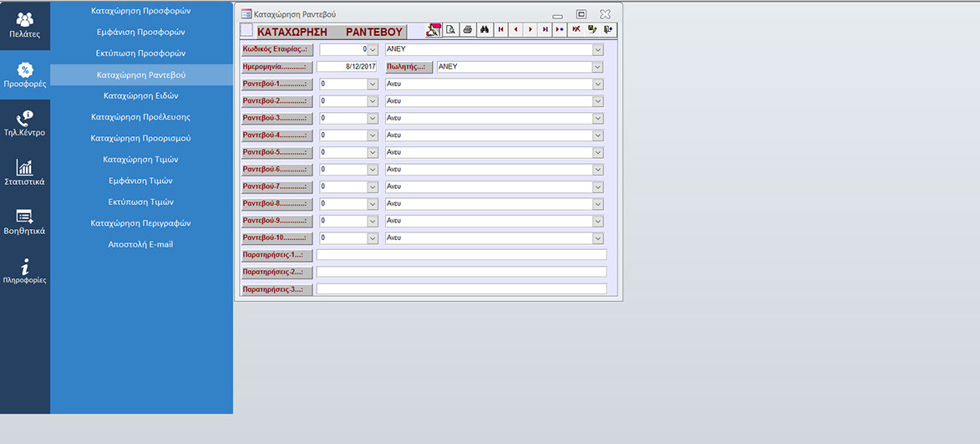This screenshot has width=980, height=444.
Task: Expand the Πωλητής dropdown
Action: [x=597, y=67]
